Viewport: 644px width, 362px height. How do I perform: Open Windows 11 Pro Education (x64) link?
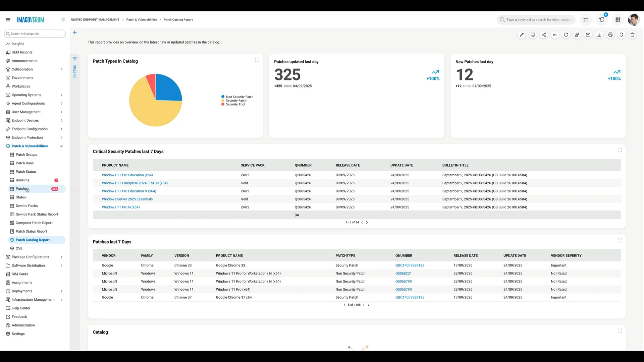pos(127,175)
